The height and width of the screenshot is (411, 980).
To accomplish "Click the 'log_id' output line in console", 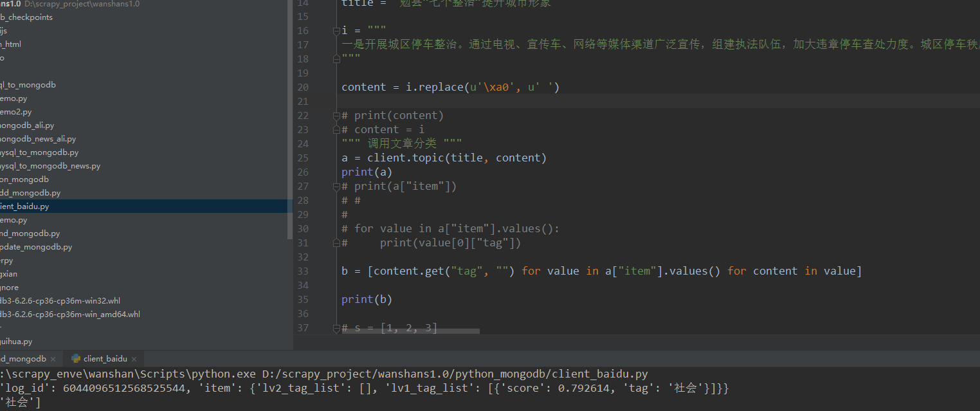I will [364, 388].
